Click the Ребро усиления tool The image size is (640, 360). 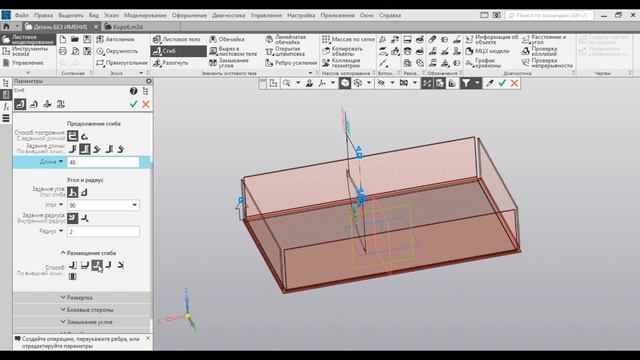pyautogui.click(x=291, y=63)
